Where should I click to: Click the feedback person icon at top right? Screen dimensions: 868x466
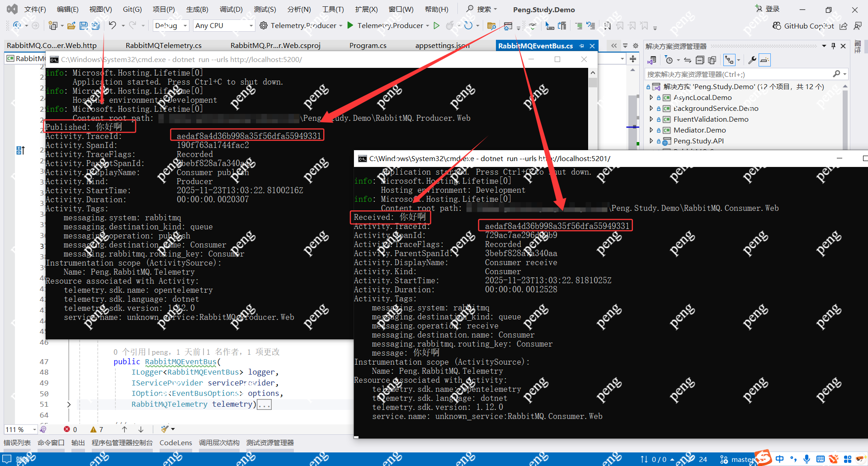pyautogui.click(x=858, y=26)
